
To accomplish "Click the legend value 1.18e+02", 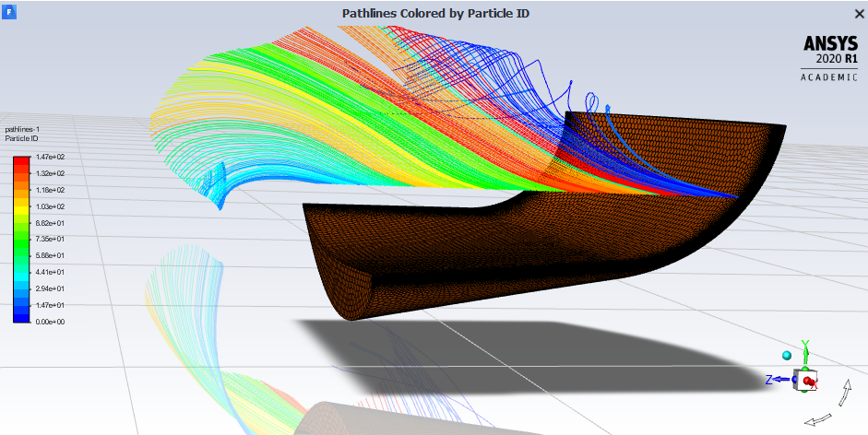I will coord(50,190).
